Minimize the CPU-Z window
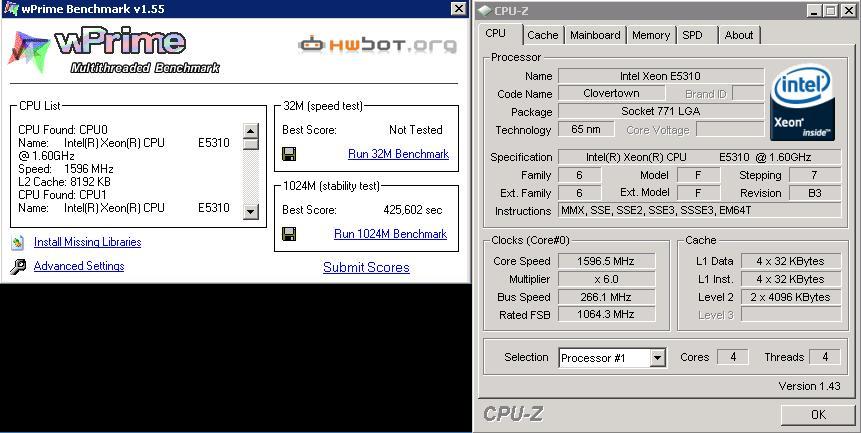Image resolution: width=861 pixels, height=433 pixels. 814,10
